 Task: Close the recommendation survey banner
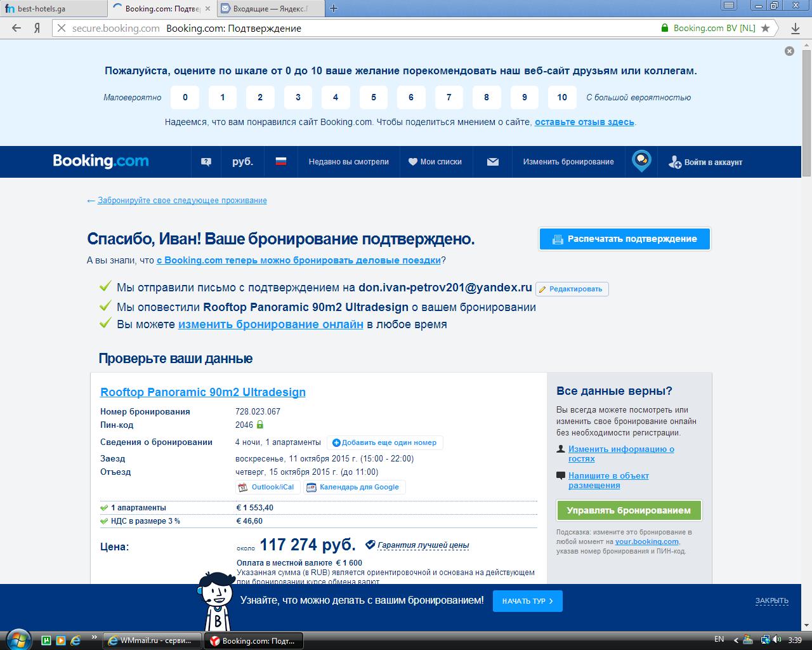[789, 51]
